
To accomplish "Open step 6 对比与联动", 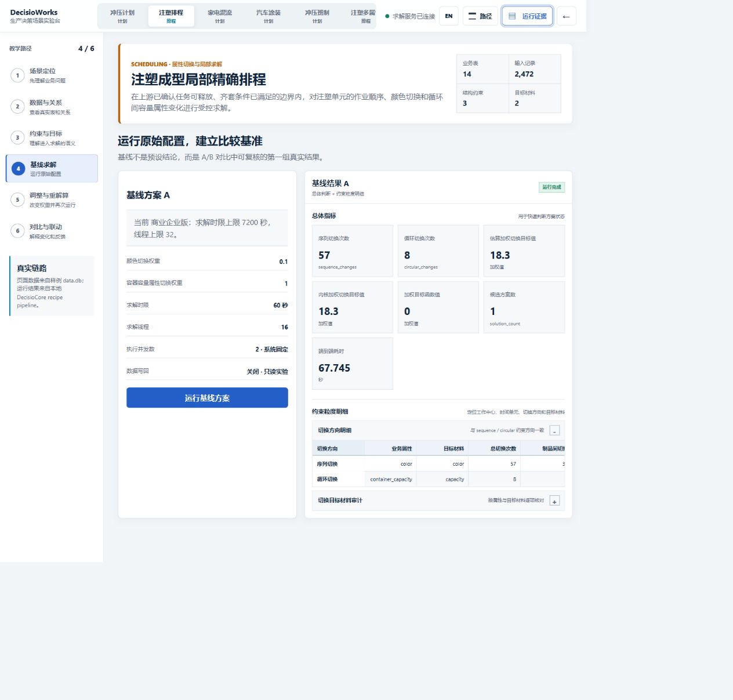I will tap(52, 231).
